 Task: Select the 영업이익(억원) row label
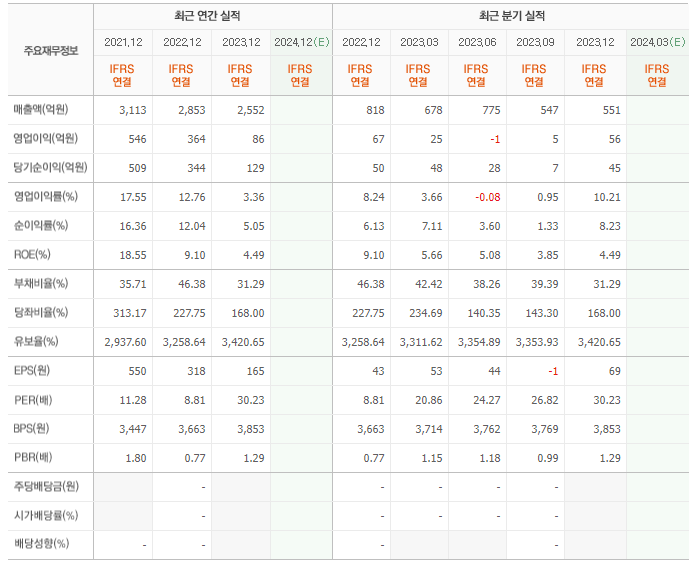45,138
